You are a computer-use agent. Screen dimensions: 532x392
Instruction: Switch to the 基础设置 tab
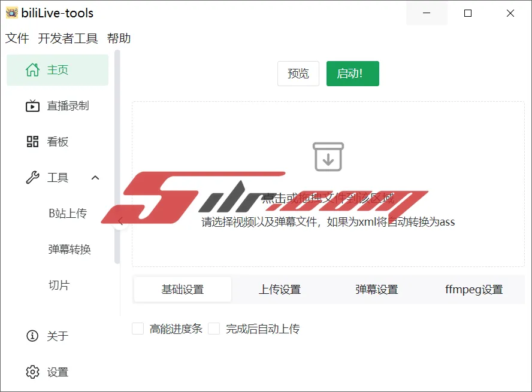(x=183, y=289)
